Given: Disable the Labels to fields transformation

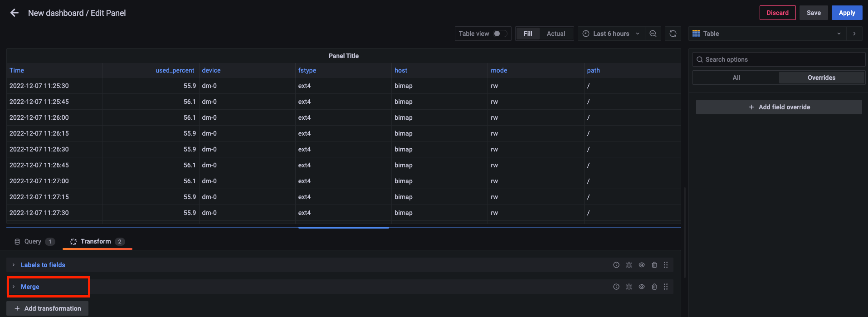Looking at the screenshot, I should pos(642,265).
